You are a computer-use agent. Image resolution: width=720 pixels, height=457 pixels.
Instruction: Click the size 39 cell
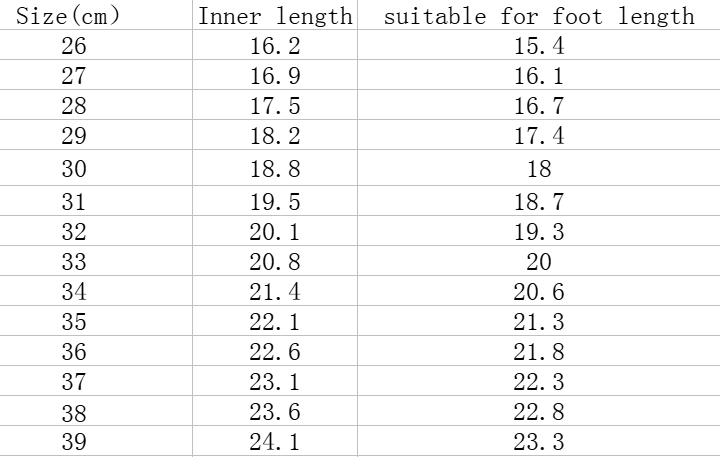coord(73,442)
